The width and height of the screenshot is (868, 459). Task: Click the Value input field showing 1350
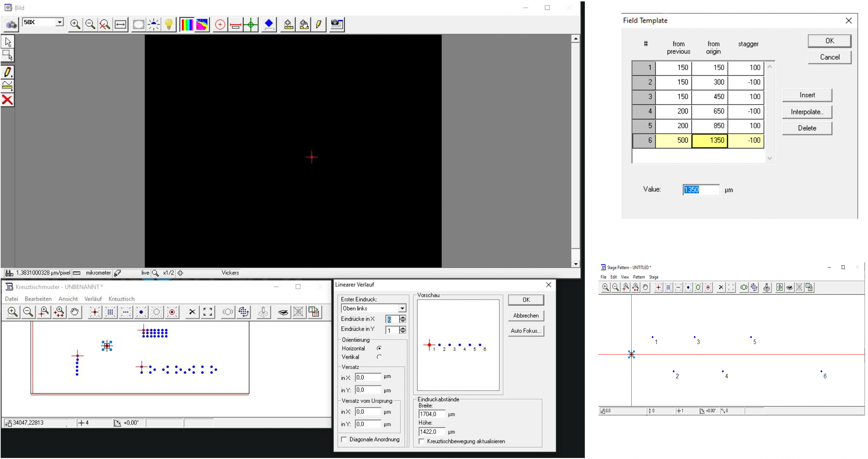click(x=700, y=190)
